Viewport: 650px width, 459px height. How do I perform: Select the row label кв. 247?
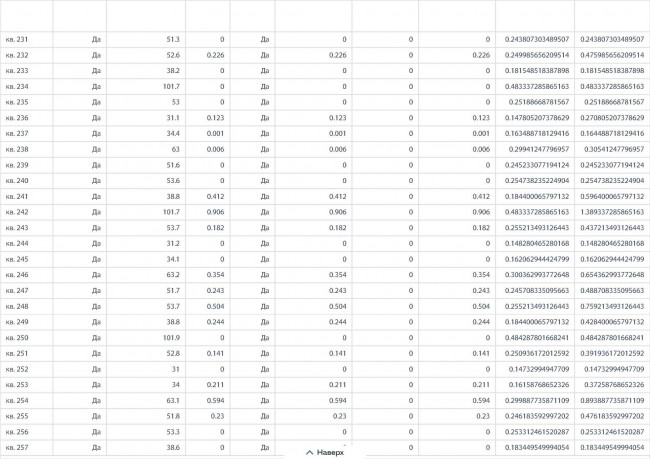17,291
